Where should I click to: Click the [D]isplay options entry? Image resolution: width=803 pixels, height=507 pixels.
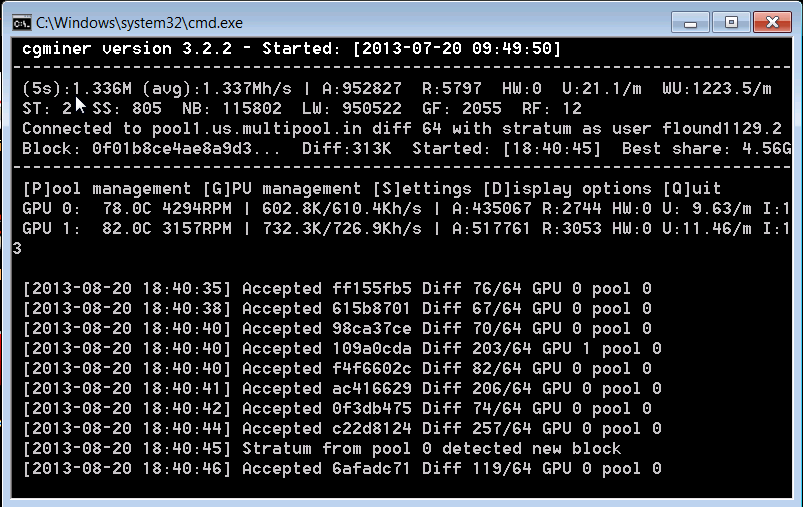[x=567, y=188]
